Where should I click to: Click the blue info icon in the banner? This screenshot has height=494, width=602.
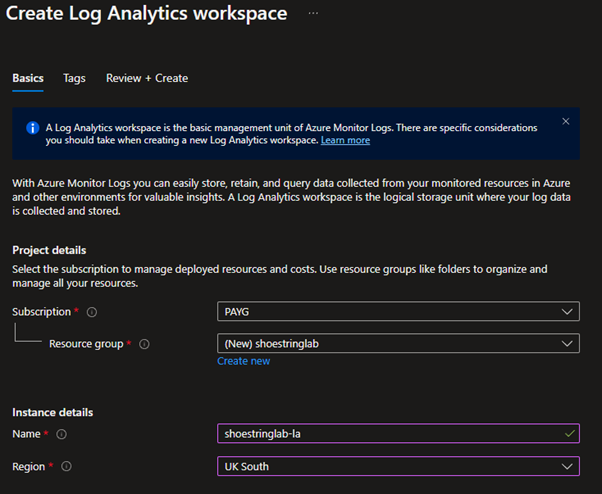coord(33,128)
